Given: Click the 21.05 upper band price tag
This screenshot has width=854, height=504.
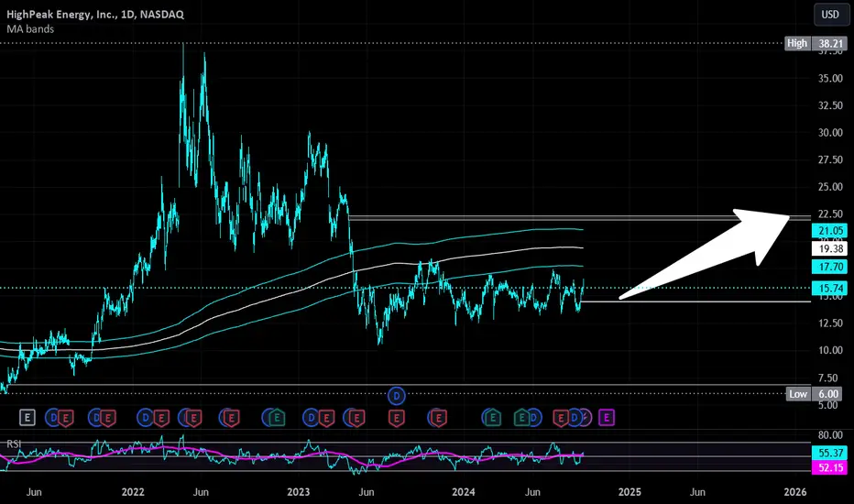Looking at the screenshot, I should coord(829,231).
